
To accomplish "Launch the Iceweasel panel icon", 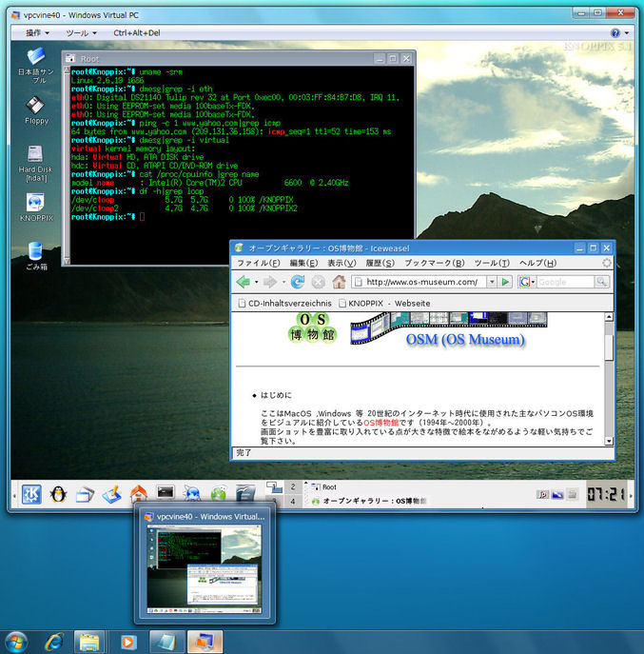I will (x=219, y=495).
